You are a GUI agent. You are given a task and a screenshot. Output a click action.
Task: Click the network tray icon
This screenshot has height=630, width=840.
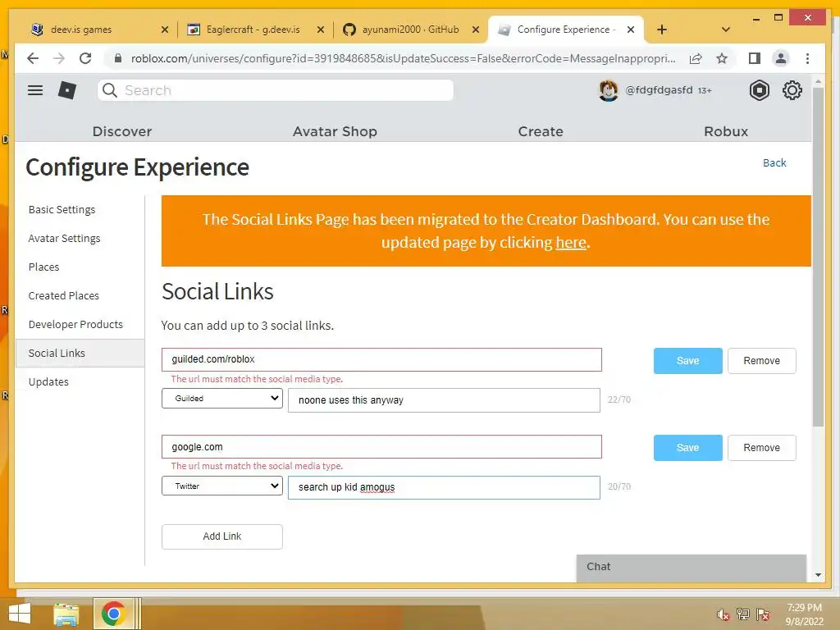tap(743, 614)
